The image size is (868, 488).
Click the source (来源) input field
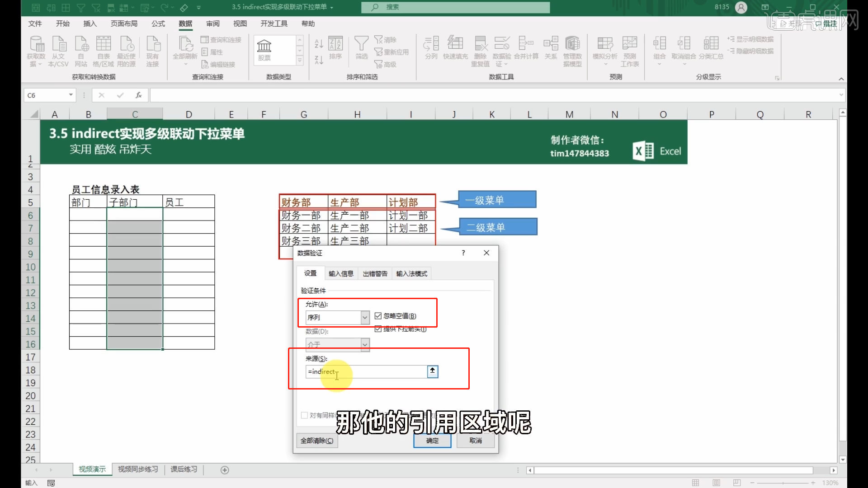pos(366,371)
